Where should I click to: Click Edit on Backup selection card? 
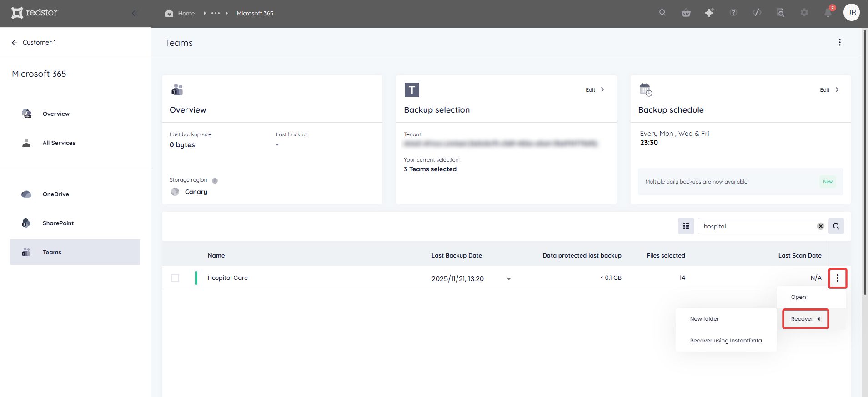click(590, 90)
